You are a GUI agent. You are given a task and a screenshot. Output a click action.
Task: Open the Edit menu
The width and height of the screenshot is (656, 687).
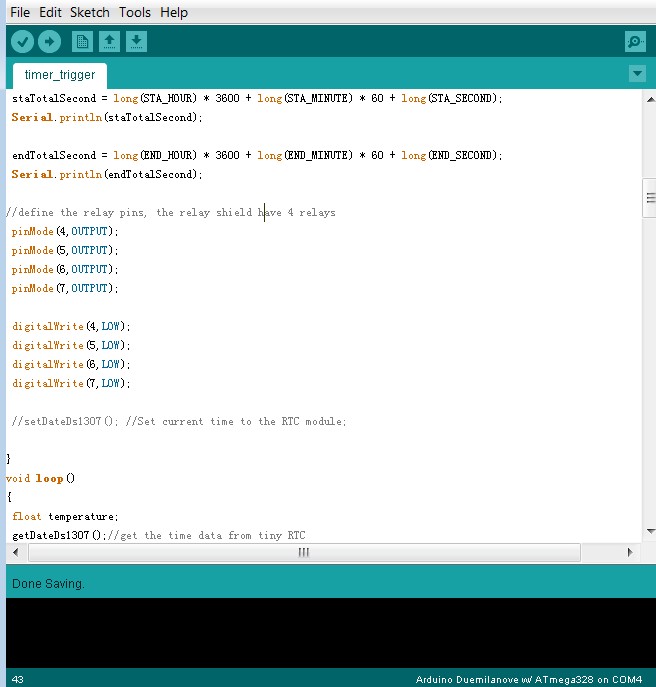(x=50, y=12)
